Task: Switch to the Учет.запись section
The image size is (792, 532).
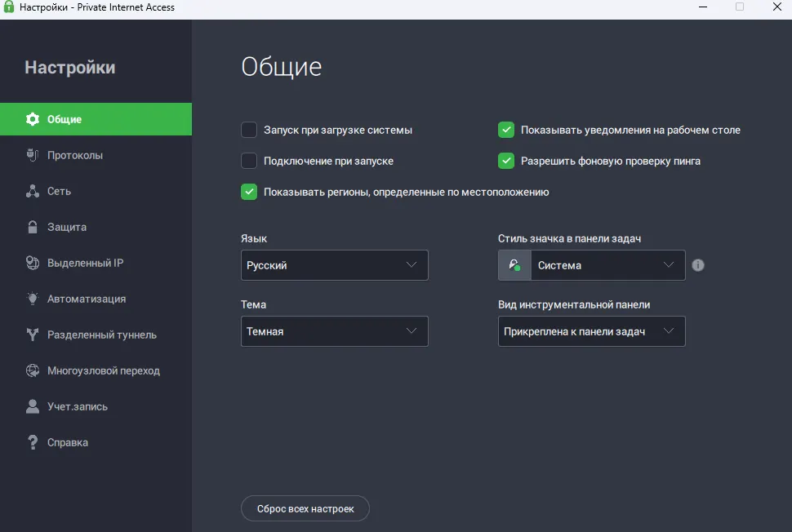Action: point(73,406)
